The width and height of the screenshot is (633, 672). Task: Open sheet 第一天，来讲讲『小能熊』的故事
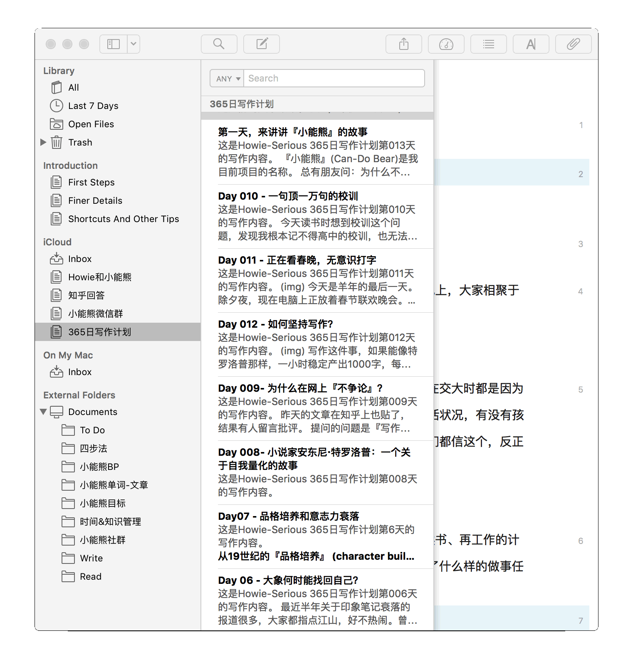coord(317,152)
